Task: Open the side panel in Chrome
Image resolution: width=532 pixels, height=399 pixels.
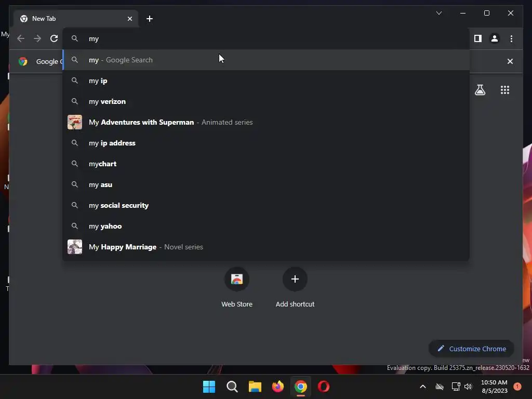Action: 478,38
